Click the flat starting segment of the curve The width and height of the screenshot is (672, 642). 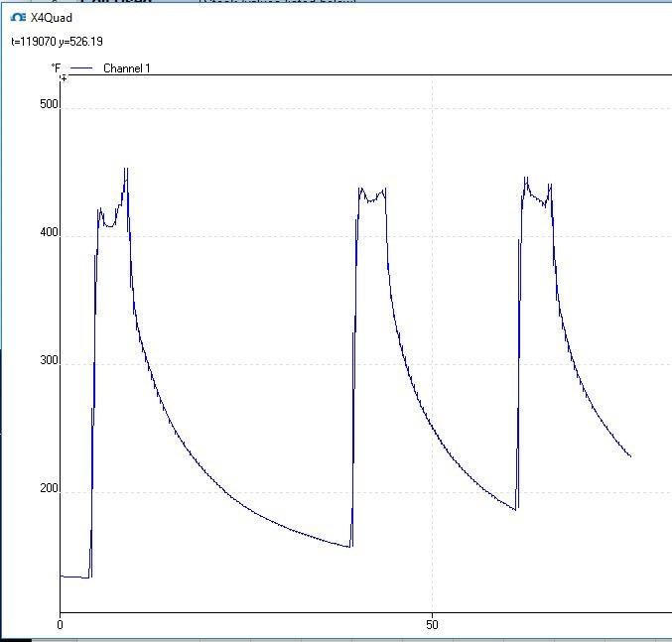coord(75,577)
